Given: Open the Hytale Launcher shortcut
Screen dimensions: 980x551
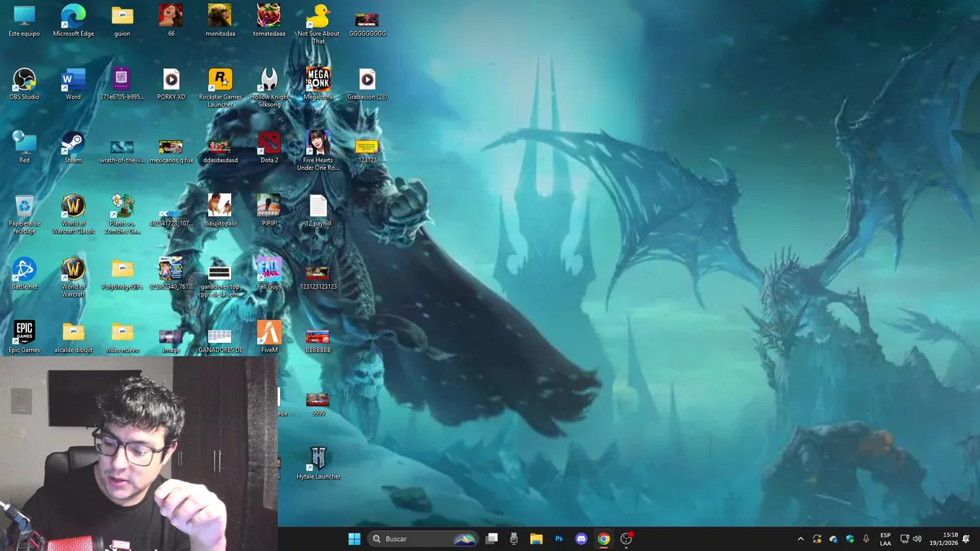Looking at the screenshot, I should pyautogui.click(x=318, y=463).
